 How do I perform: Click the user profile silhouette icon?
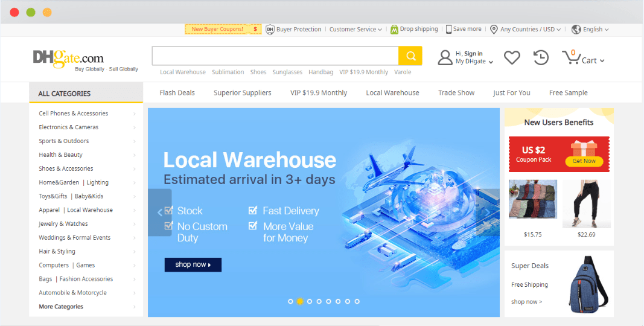(x=445, y=57)
